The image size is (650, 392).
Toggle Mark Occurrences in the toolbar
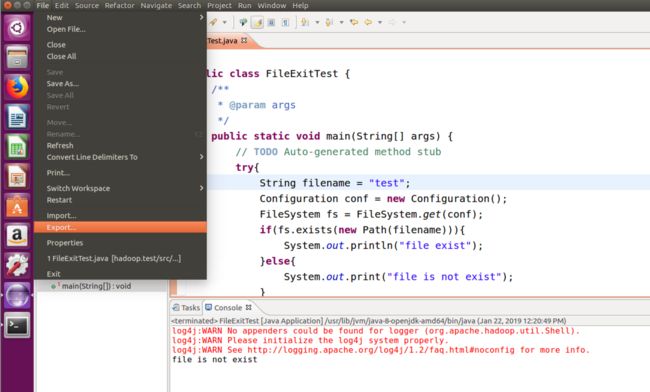click(257, 22)
